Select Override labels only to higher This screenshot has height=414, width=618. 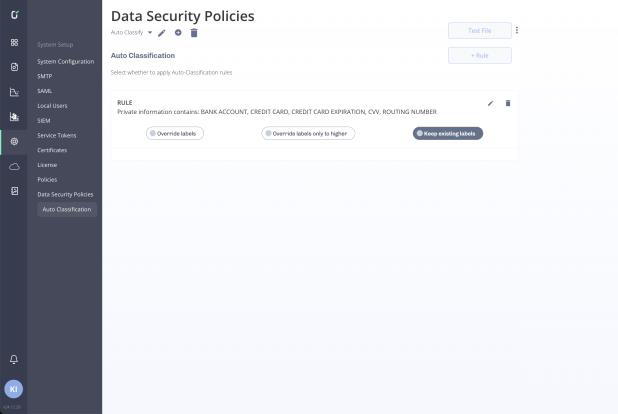coord(308,134)
